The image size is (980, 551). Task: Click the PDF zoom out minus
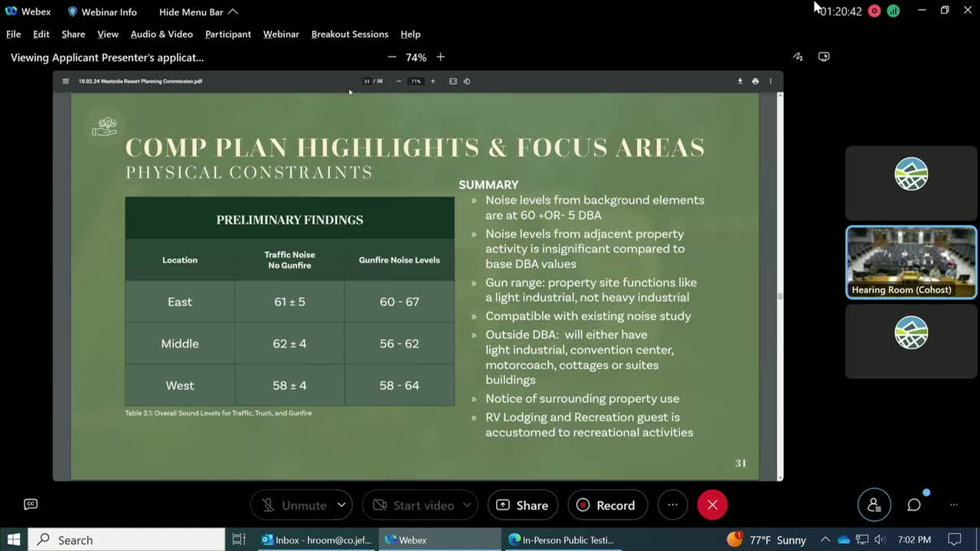click(398, 81)
